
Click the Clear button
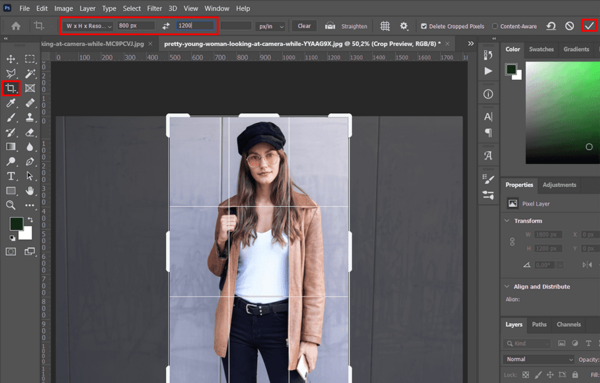[304, 26]
